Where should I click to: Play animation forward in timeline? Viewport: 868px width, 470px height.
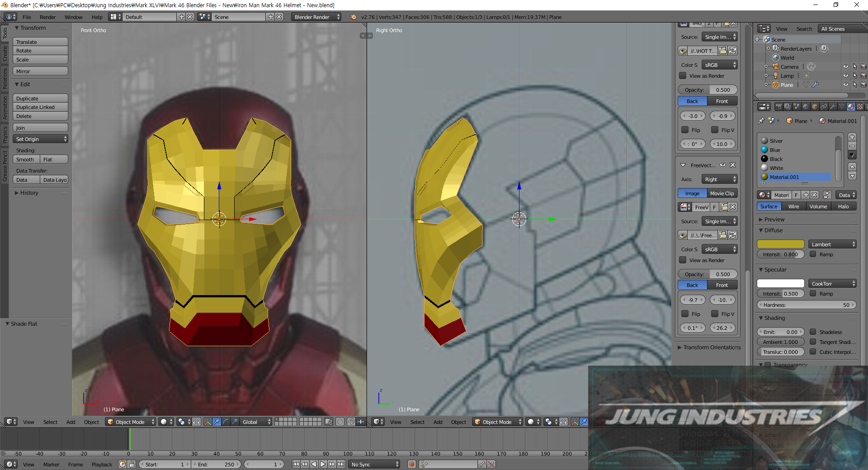323,464
